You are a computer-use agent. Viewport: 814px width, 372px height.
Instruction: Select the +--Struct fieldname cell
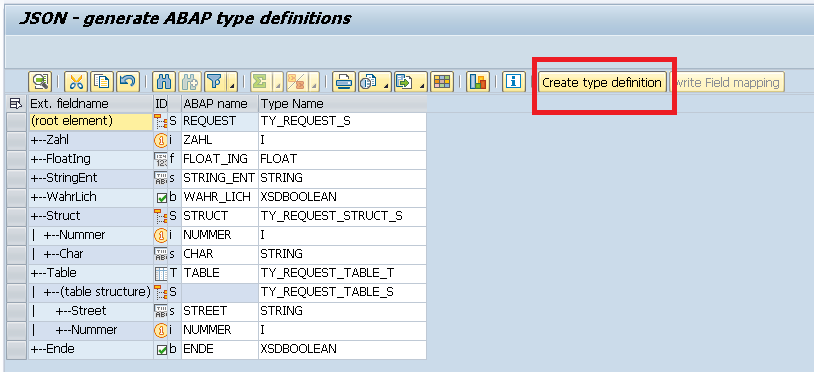point(90,216)
